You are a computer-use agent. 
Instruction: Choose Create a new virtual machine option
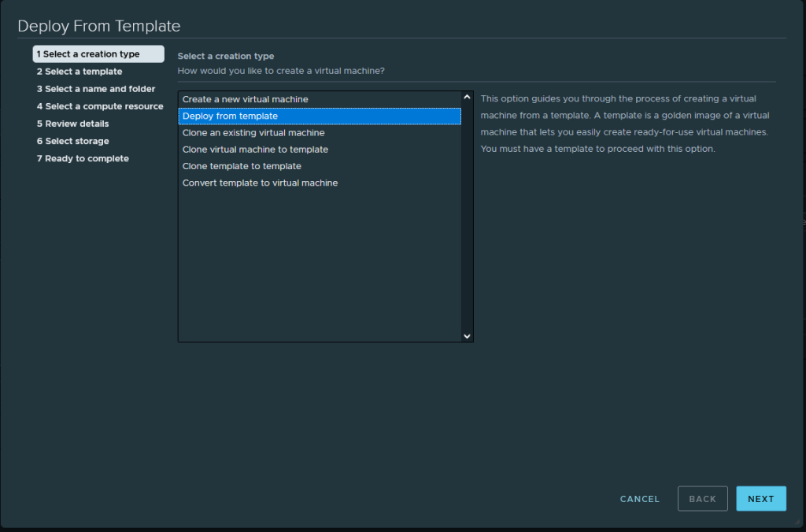click(x=246, y=99)
